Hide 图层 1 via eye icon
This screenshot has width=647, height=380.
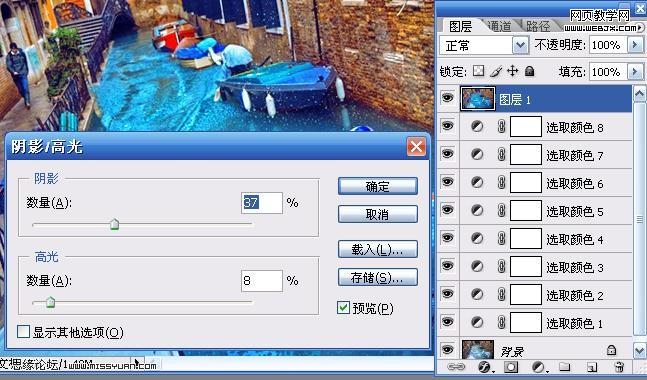click(x=448, y=98)
